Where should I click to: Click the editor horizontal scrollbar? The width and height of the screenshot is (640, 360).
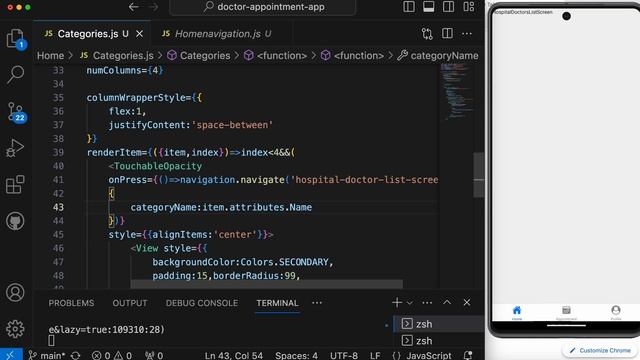267,284
